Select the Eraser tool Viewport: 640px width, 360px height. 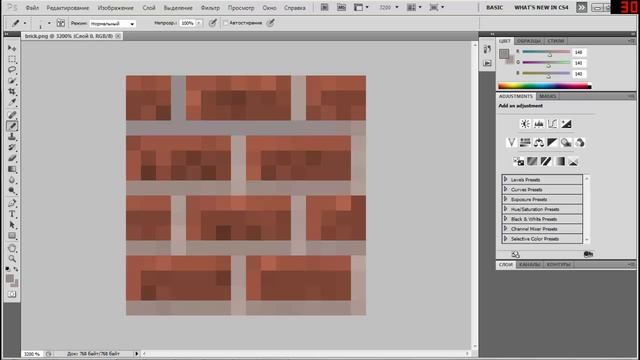[x=12, y=158]
